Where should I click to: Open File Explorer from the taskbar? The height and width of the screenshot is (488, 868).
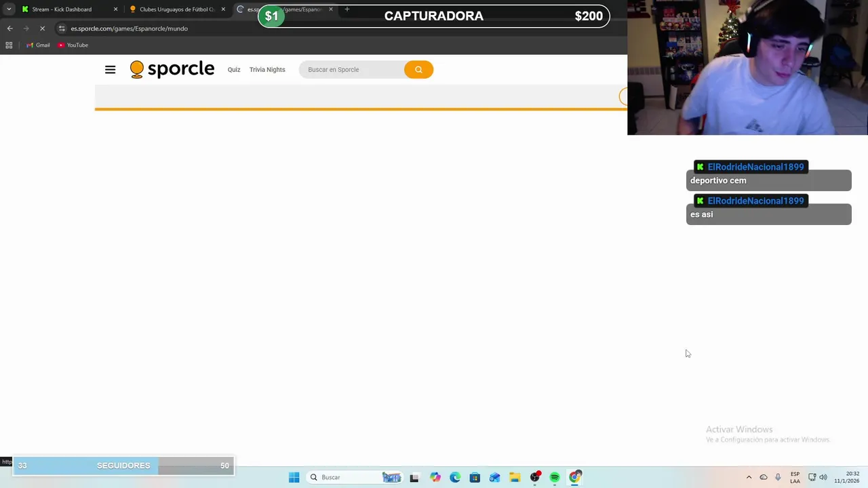point(515,477)
